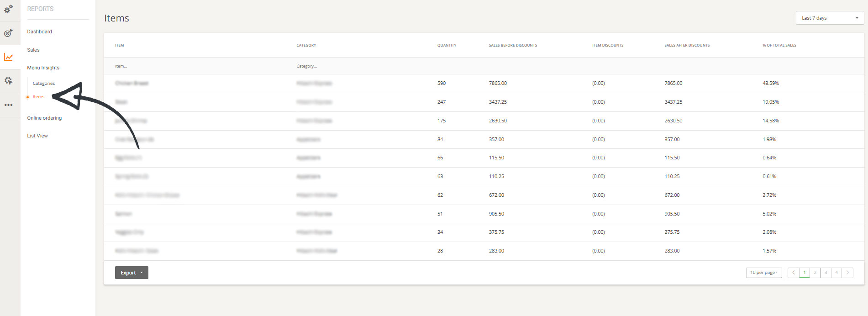868x316 pixels.
Task: Click the target marketing icon in sidebar
Action: tap(8, 33)
